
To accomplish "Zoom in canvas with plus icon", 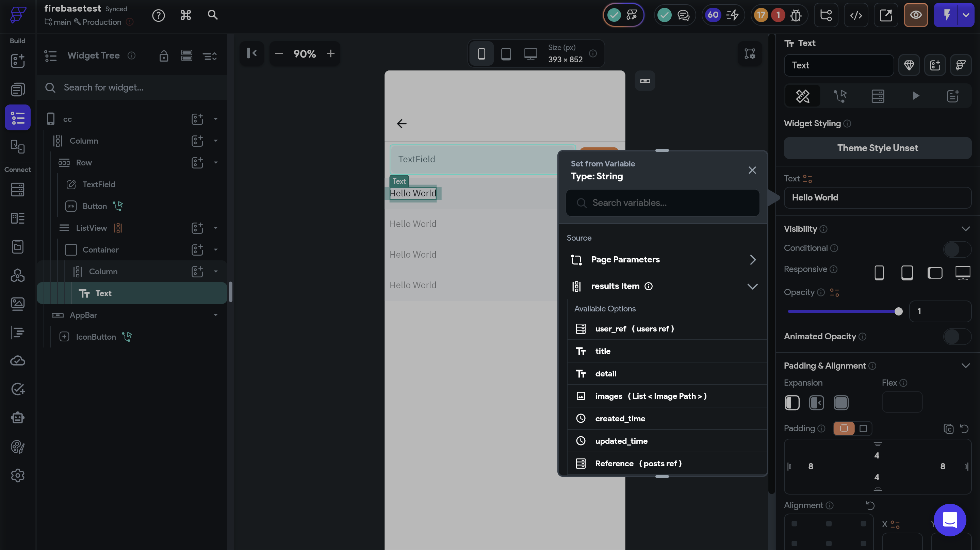I will [330, 54].
